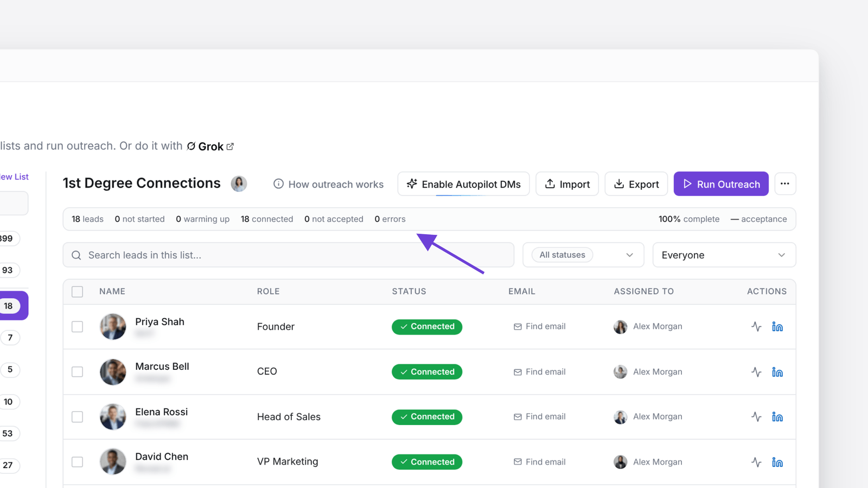Focus the Search leads input field
The image size is (868, 488).
pyautogui.click(x=289, y=255)
